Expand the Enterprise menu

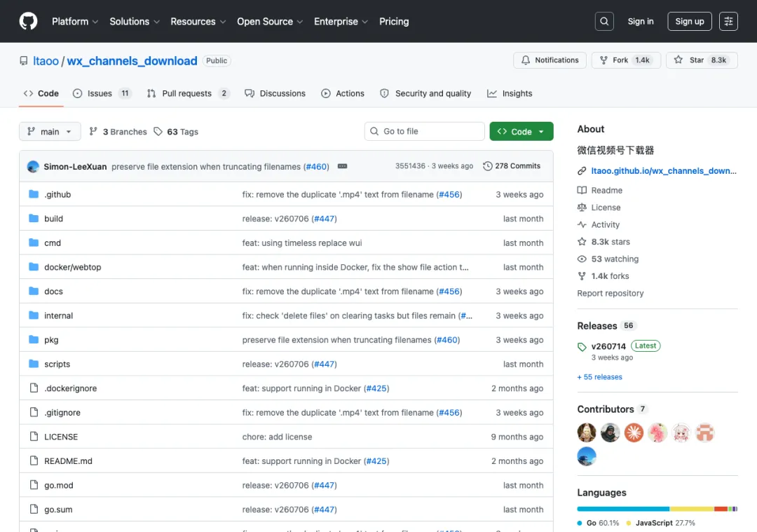tap(341, 21)
